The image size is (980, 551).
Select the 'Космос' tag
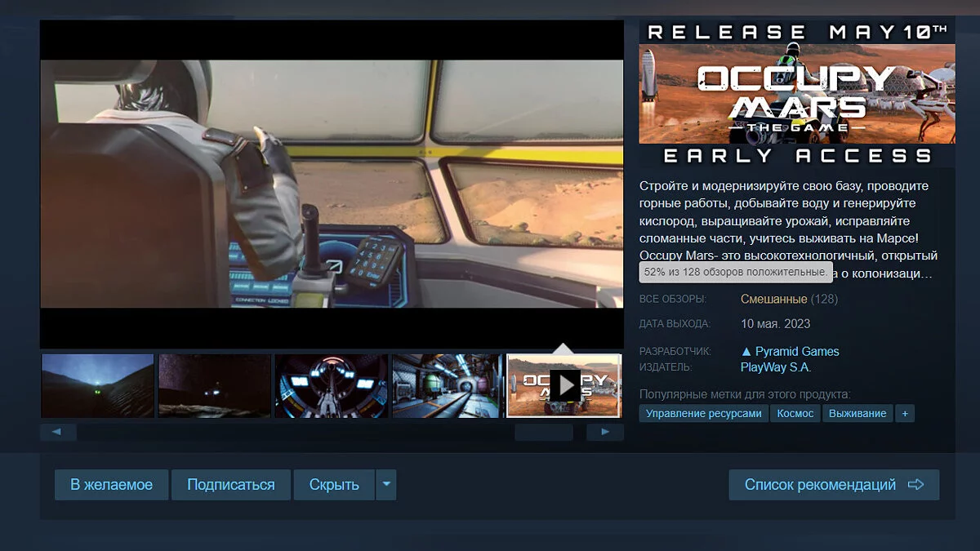(x=795, y=414)
